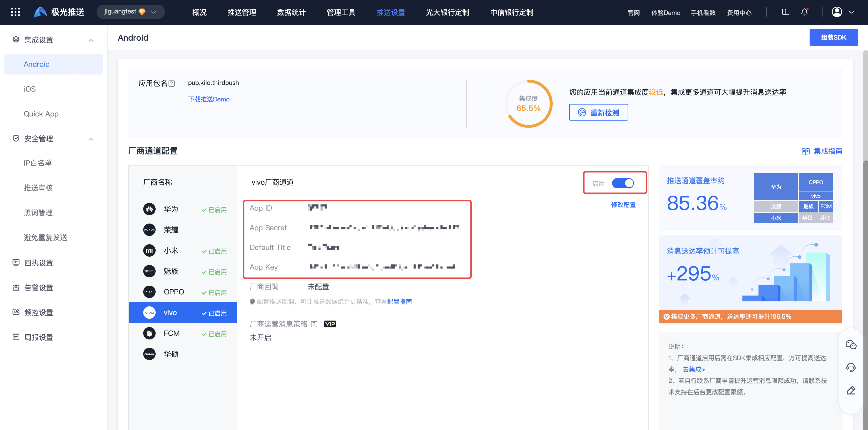Click the ASUS vendor logo
868x430 pixels.
click(149, 354)
